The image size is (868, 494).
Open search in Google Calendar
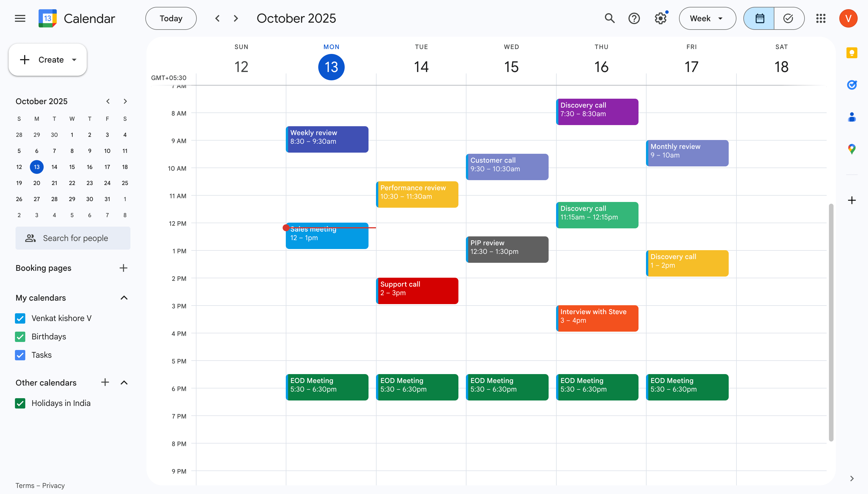point(609,18)
